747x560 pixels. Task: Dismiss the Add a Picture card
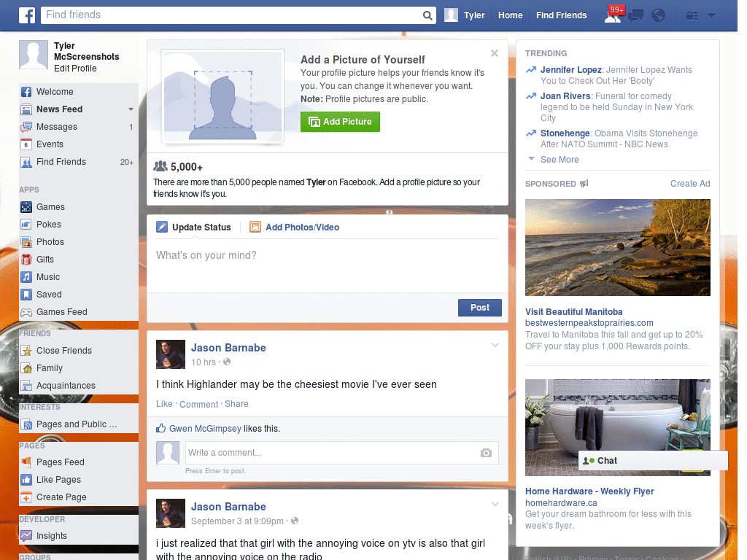pos(495,53)
